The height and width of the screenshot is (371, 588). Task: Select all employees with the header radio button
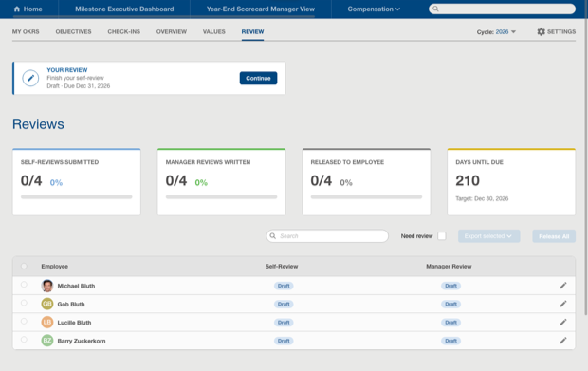(x=24, y=266)
